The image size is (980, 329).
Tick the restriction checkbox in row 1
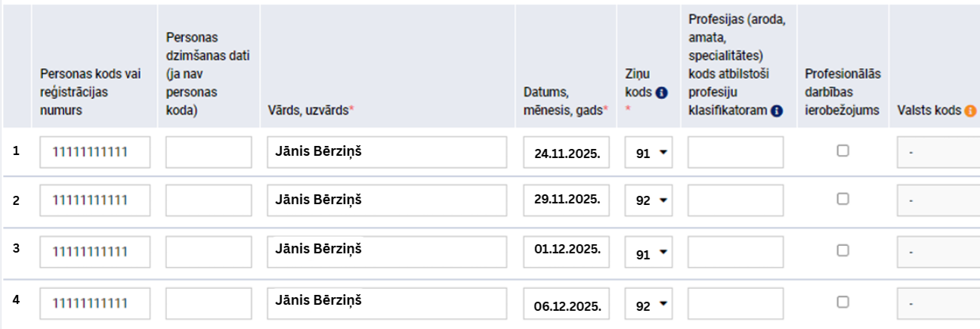pos(842,151)
